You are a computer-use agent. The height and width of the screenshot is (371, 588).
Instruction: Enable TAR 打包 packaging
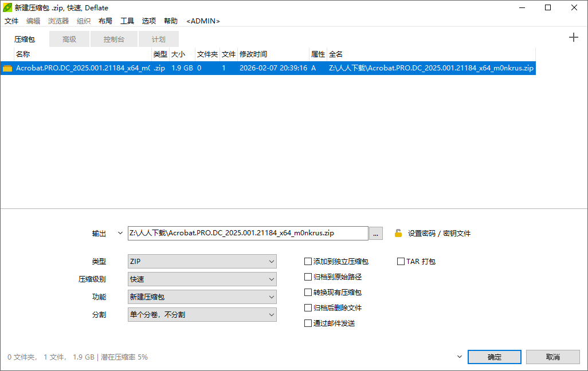point(401,261)
